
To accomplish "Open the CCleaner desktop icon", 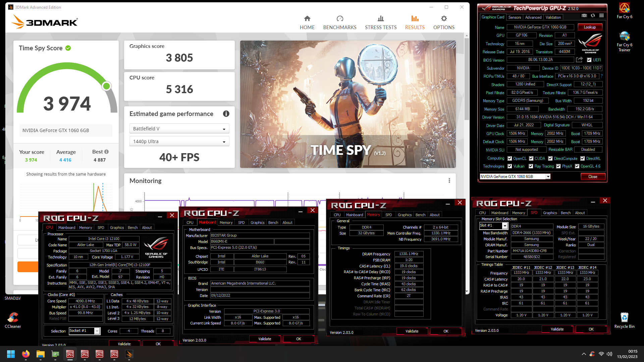I will tap(13, 320).
